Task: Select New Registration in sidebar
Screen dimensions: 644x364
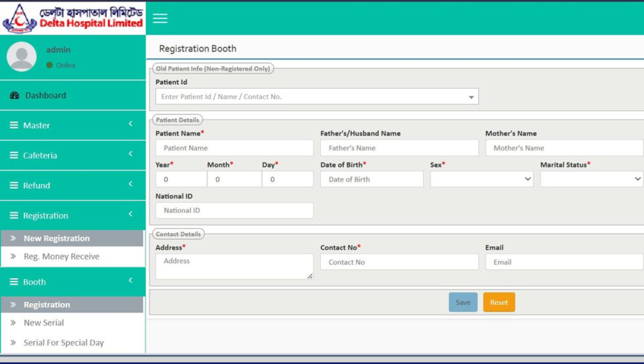Action: [56, 238]
